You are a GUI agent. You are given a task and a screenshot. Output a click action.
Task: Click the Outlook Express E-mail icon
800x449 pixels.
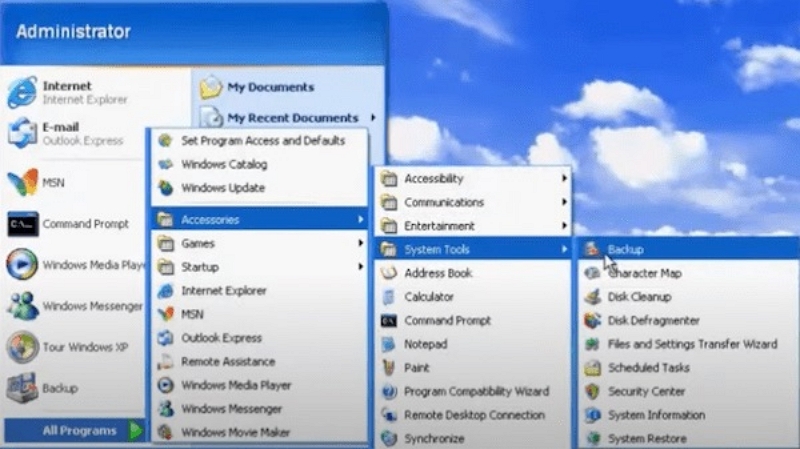22,133
